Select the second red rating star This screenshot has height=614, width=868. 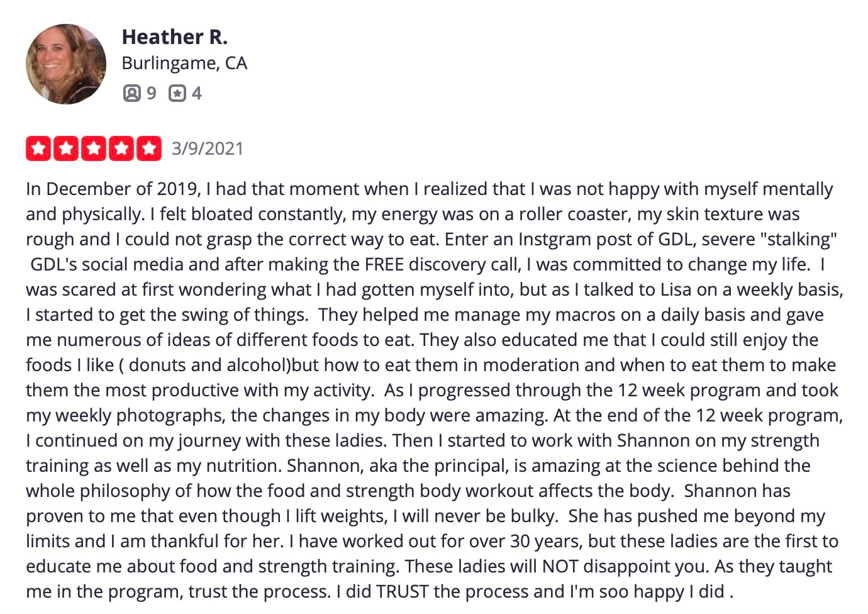[66, 148]
